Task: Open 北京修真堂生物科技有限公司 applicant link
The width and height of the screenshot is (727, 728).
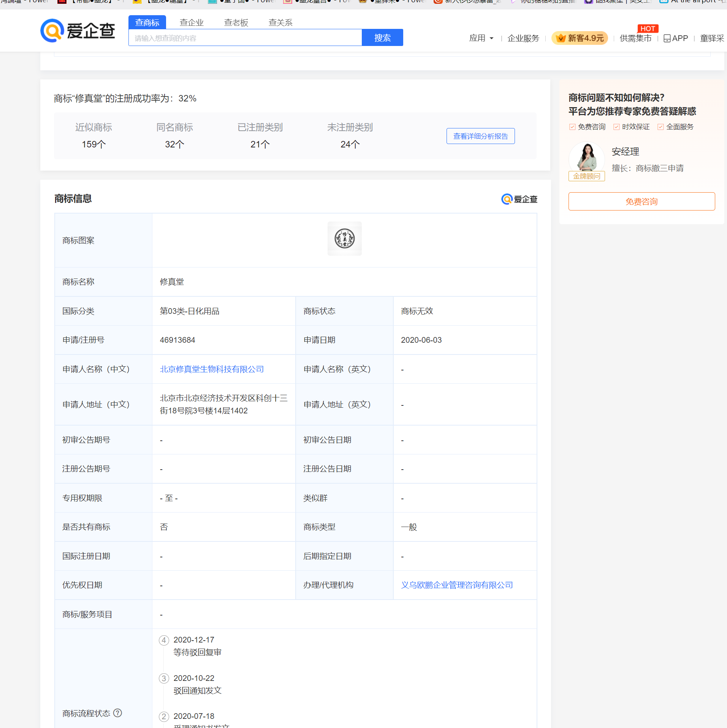Action: pos(212,369)
